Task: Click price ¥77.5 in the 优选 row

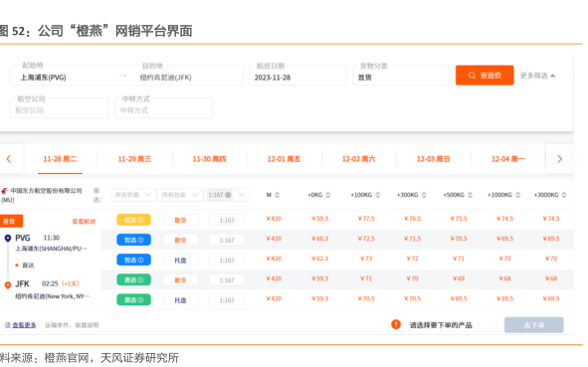Action: click(x=366, y=219)
